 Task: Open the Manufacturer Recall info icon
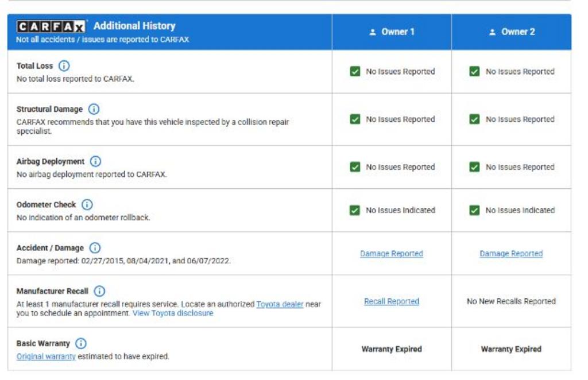click(x=99, y=291)
